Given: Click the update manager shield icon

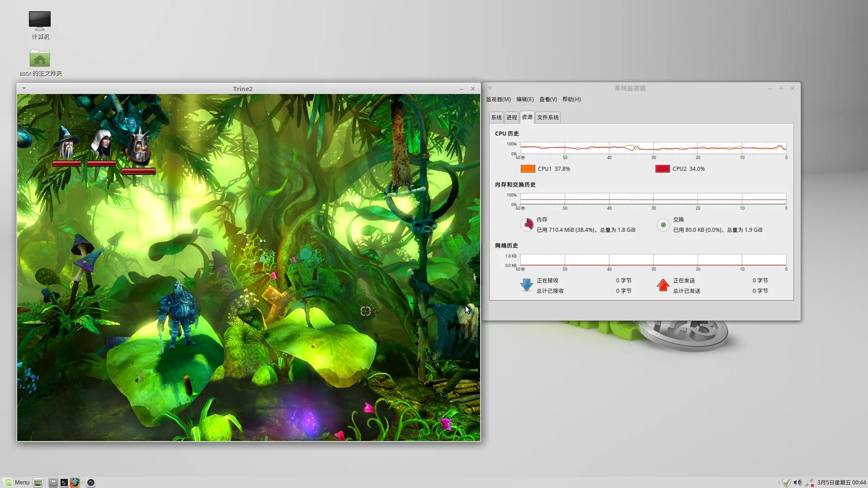Looking at the screenshot, I should pyautogui.click(x=787, y=483).
